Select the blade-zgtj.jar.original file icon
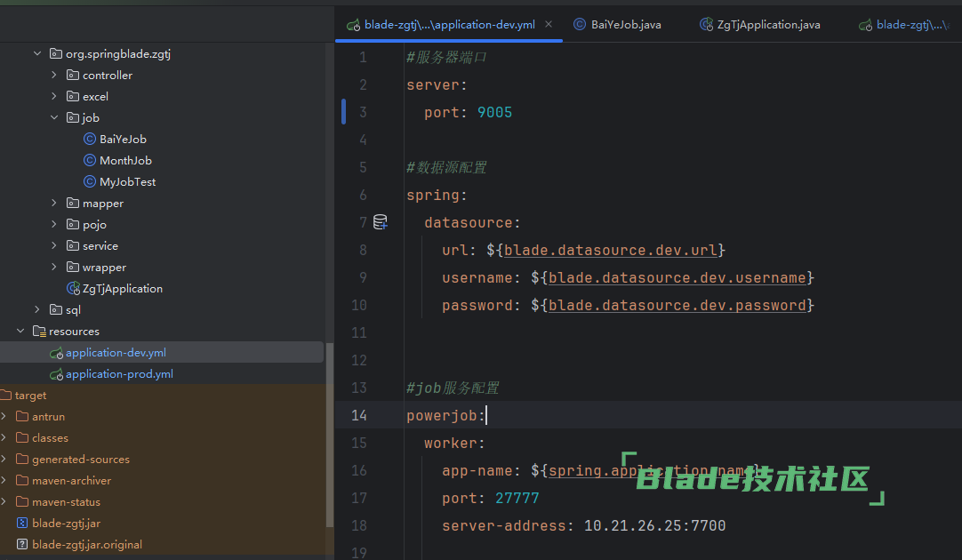Screen dimensions: 962x560 [x=22, y=545]
